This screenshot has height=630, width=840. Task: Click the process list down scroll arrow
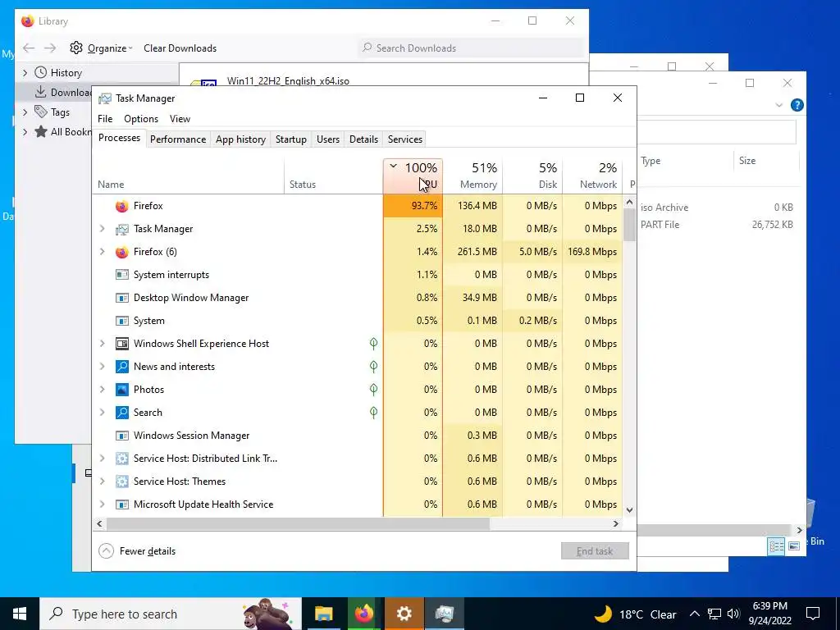629,510
